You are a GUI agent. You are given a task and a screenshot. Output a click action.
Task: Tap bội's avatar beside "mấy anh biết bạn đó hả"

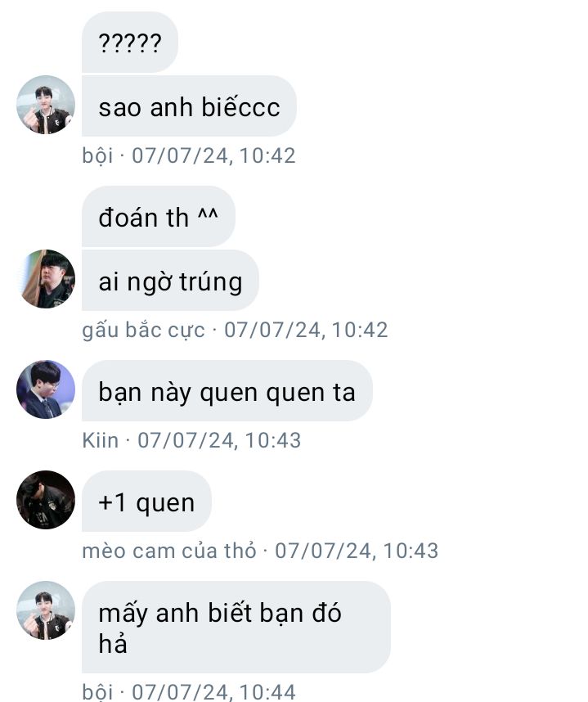(46, 610)
